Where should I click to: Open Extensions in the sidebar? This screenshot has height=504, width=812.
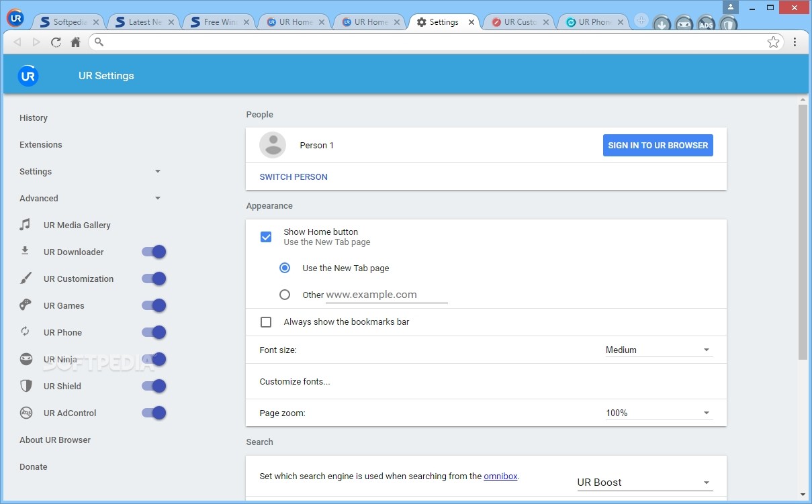coord(41,144)
